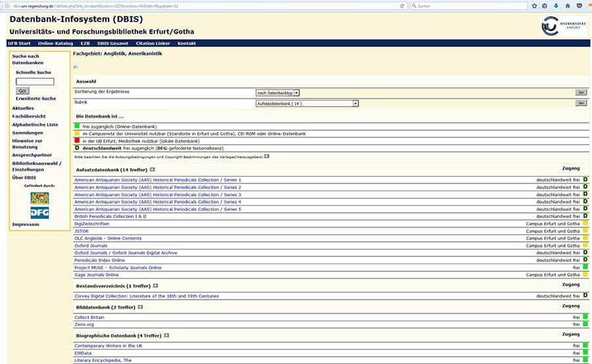
Task: Open AAS Historical Periodicals Collection Series 5
Action: (x=158, y=209)
